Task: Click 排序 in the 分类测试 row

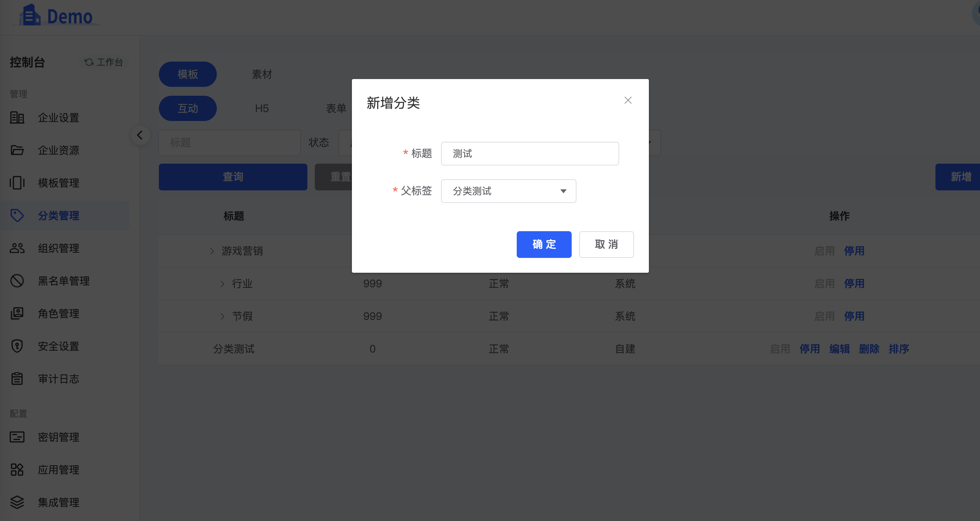Action: (x=899, y=349)
